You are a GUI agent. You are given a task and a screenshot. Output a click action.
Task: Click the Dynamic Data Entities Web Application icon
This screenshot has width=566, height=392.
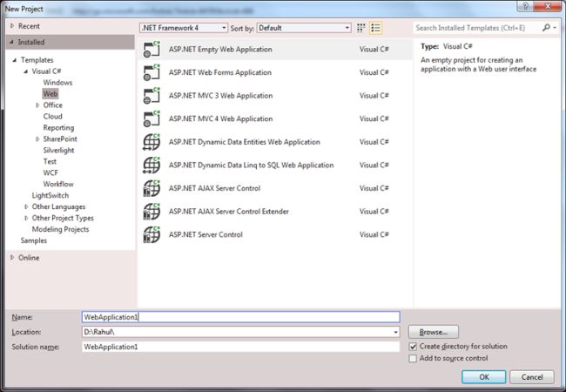point(152,142)
